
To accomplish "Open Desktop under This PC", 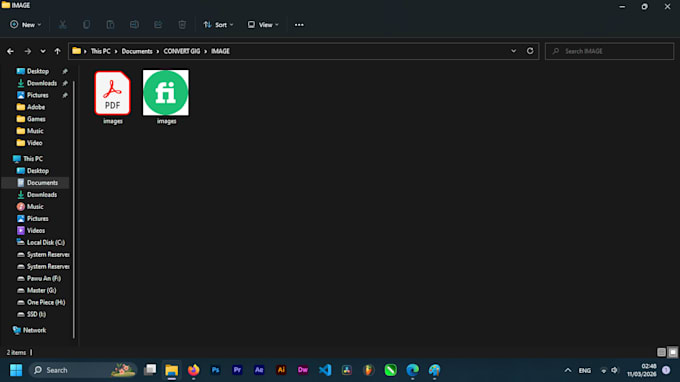I will coord(38,171).
